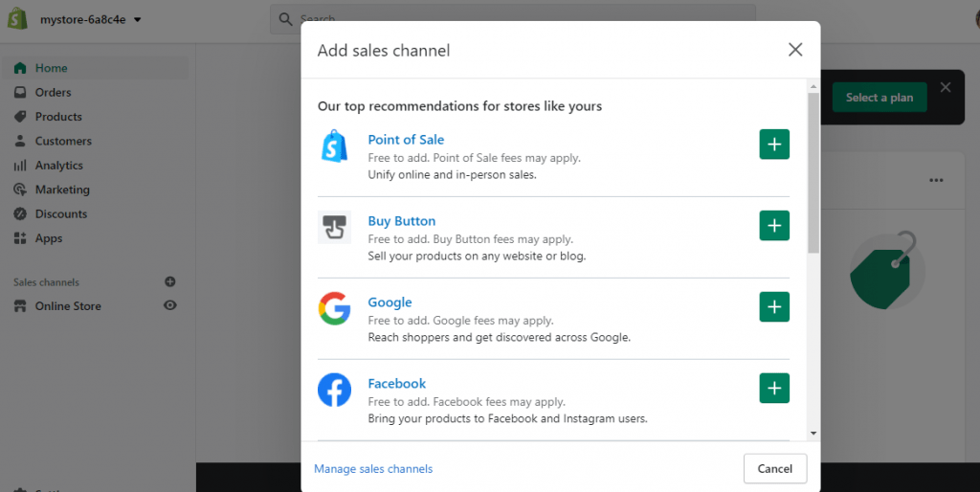980x492 pixels.
Task: Go to Home in sidebar
Action: tap(95, 68)
